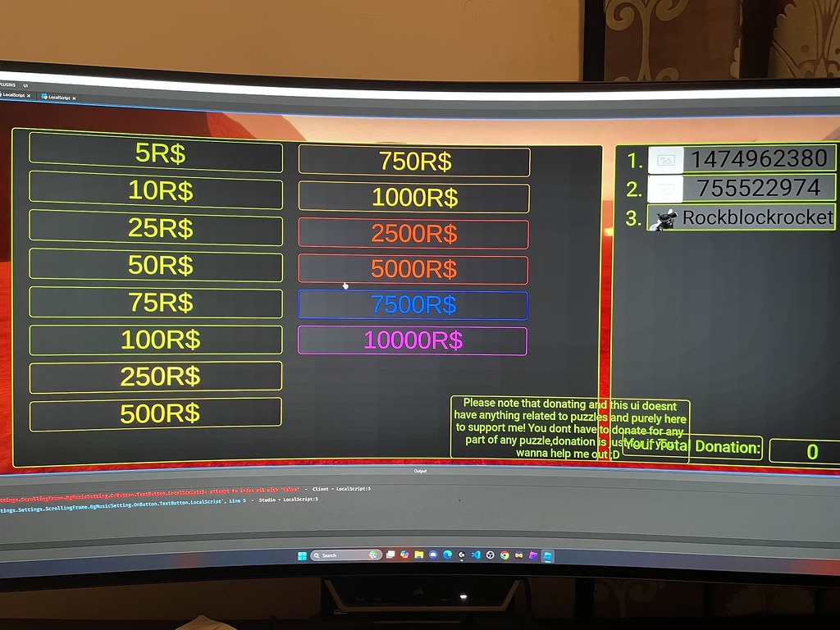Click the Windows taskbar Search box
Viewport: 840px width, 630px height.
(346, 555)
